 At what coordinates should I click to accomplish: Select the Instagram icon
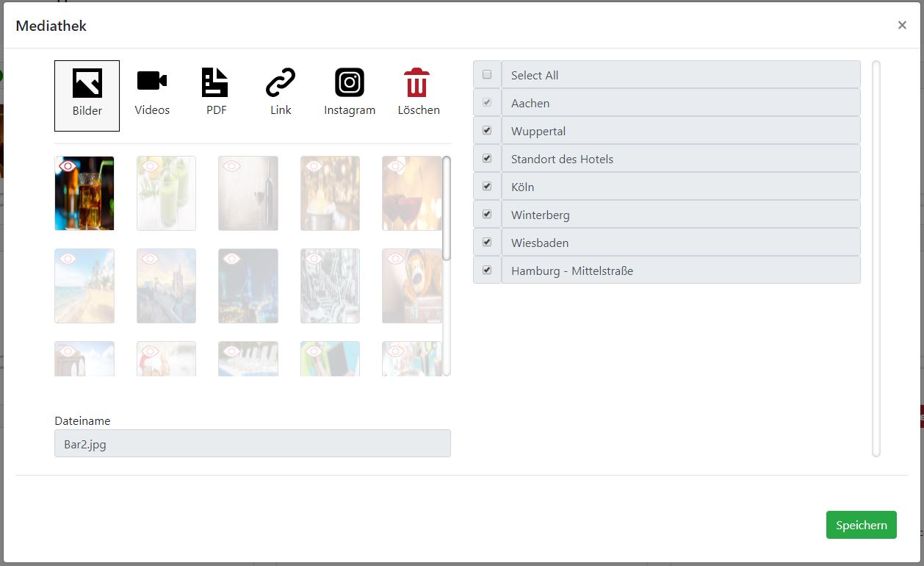pyautogui.click(x=350, y=82)
